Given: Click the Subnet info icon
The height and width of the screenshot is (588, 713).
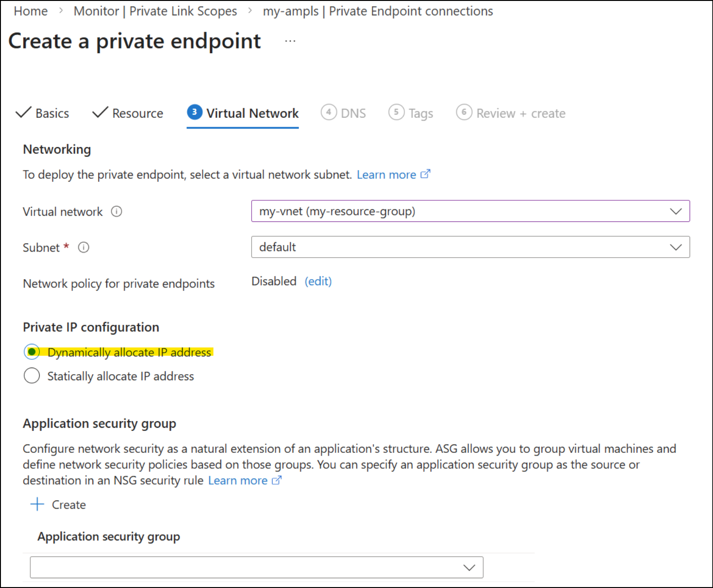Looking at the screenshot, I should (83, 247).
